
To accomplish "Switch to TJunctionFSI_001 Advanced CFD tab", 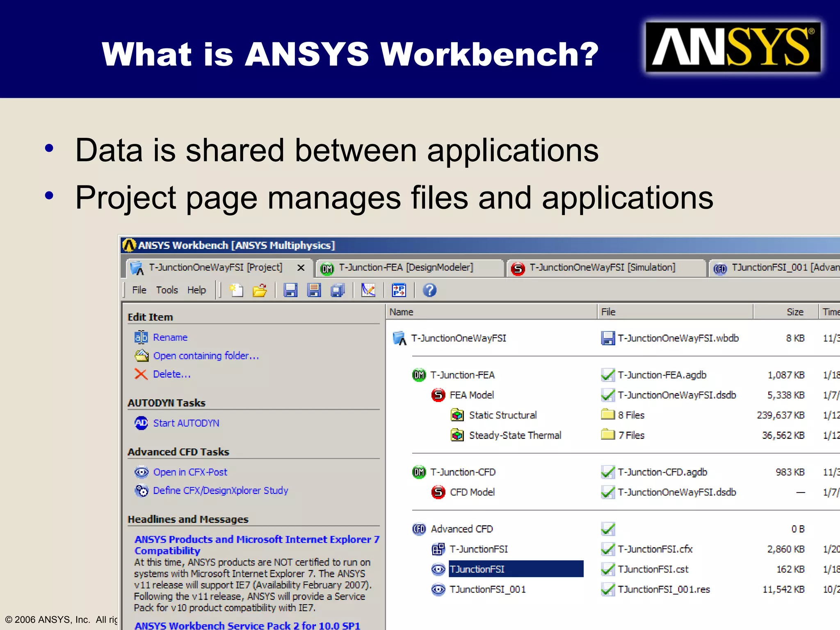I will tap(775, 268).
